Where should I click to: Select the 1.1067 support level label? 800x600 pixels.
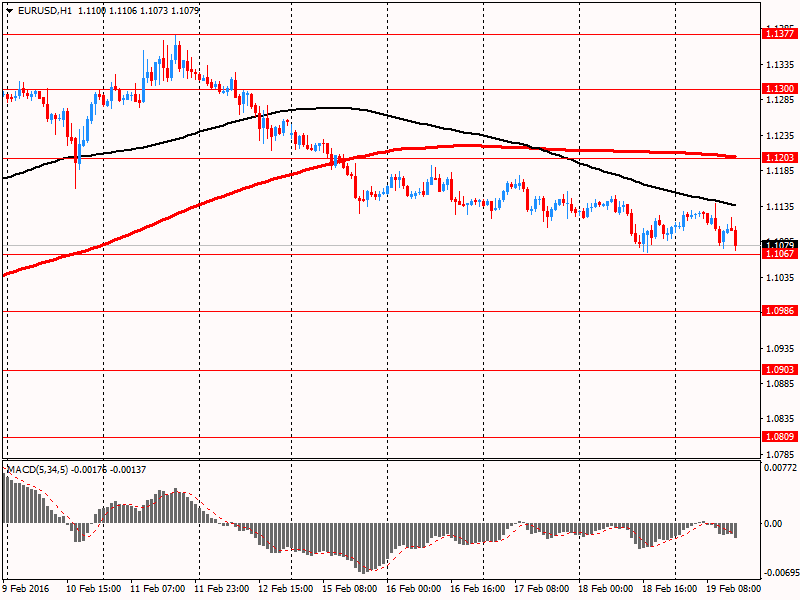tap(779, 254)
